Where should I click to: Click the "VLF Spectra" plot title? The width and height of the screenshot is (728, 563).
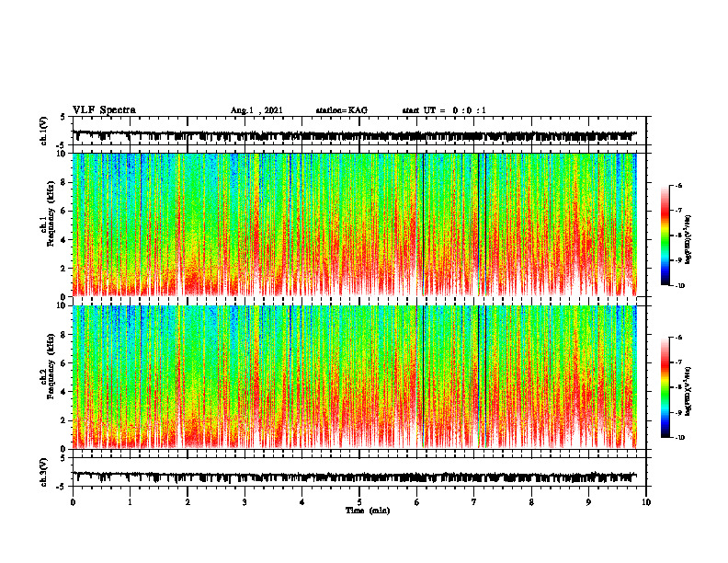pos(104,110)
